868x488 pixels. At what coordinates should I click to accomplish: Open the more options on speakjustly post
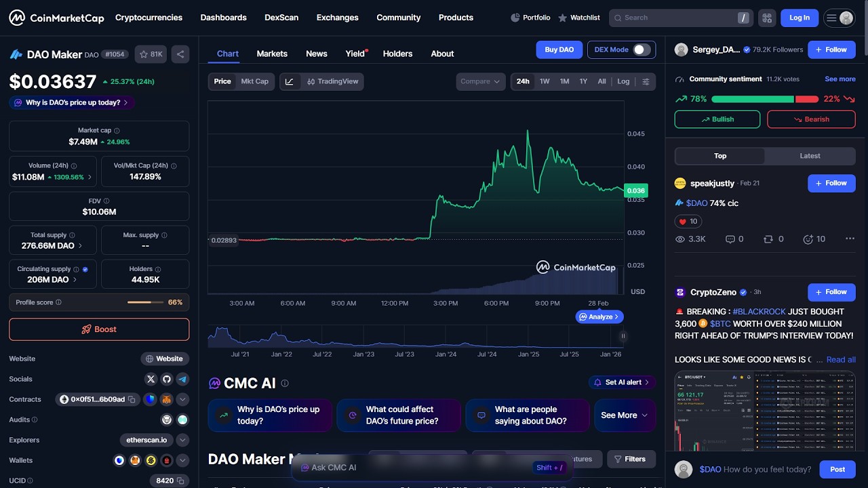(x=850, y=239)
